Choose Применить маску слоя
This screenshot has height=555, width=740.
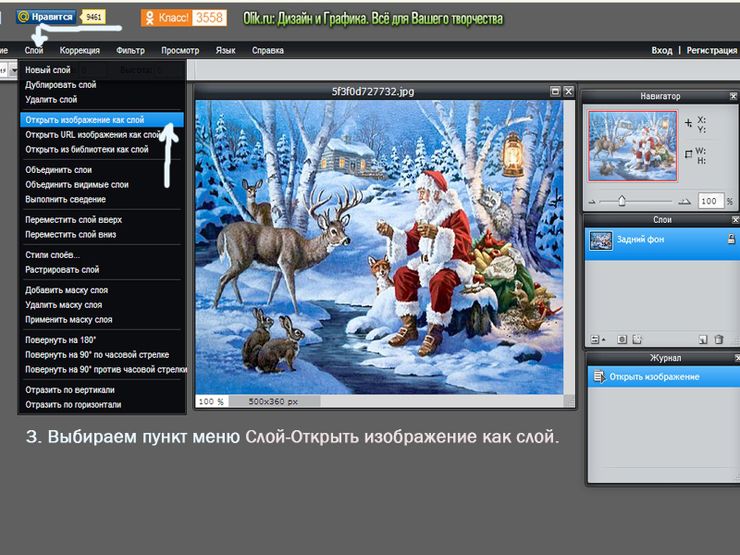coord(101,320)
